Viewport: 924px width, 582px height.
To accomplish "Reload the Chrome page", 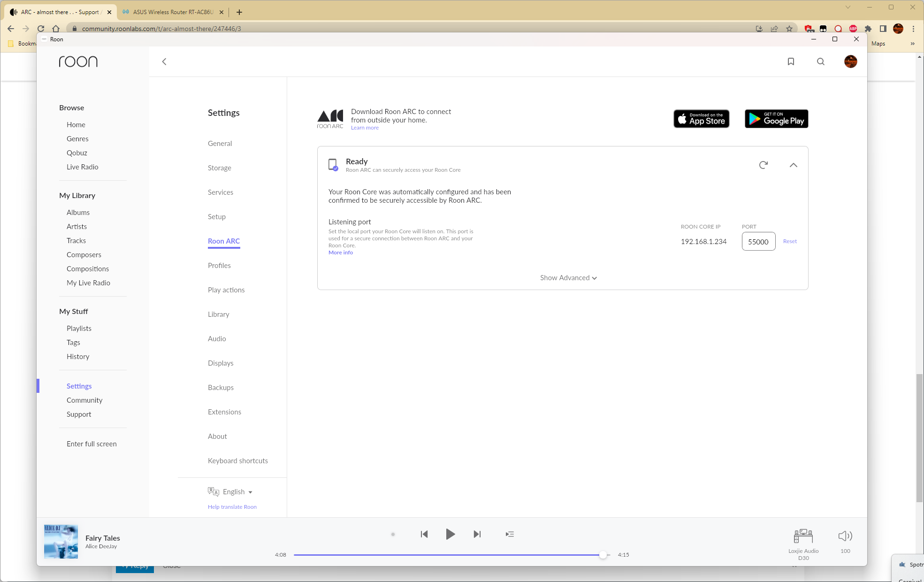I will coord(41,29).
